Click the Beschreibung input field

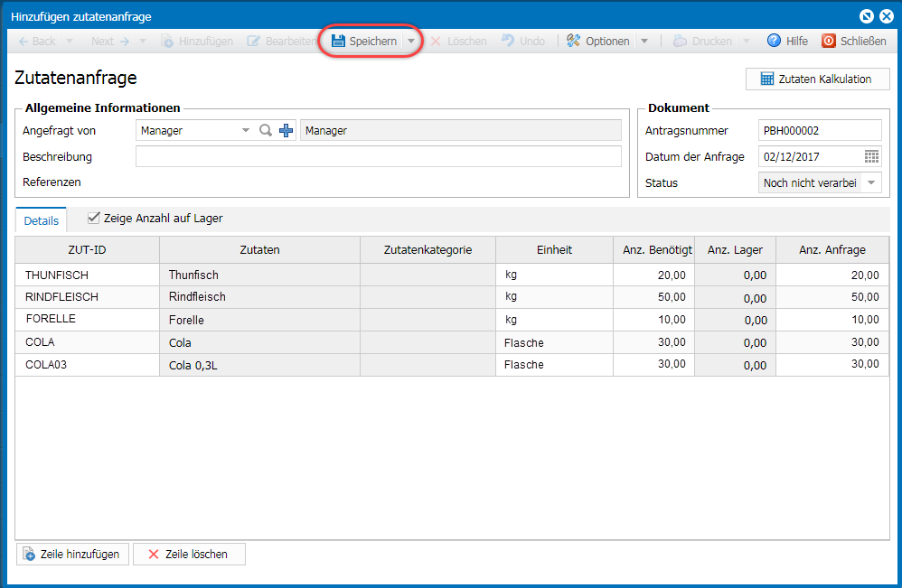[379, 156]
